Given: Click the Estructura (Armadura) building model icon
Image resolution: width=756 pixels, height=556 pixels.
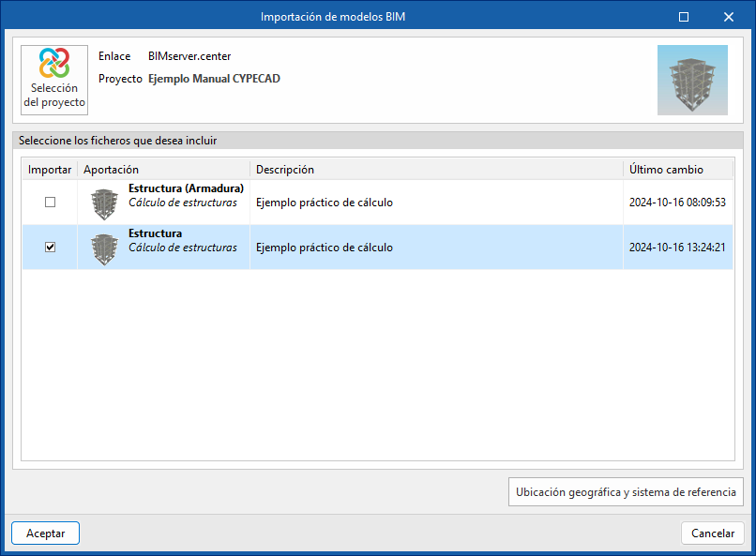Looking at the screenshot, I should pyautogui.click(x=103, y=203).
